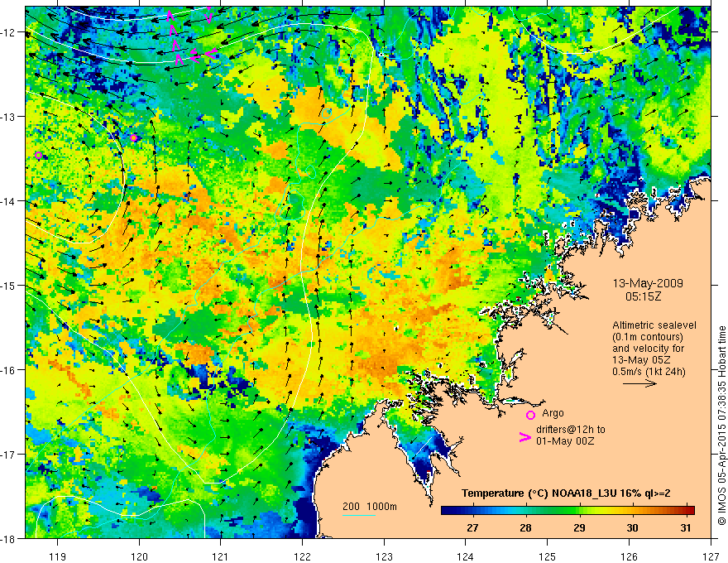Click the magenta Argo circle in the legend
Screen dimensions: 728x563
point(530,415)
